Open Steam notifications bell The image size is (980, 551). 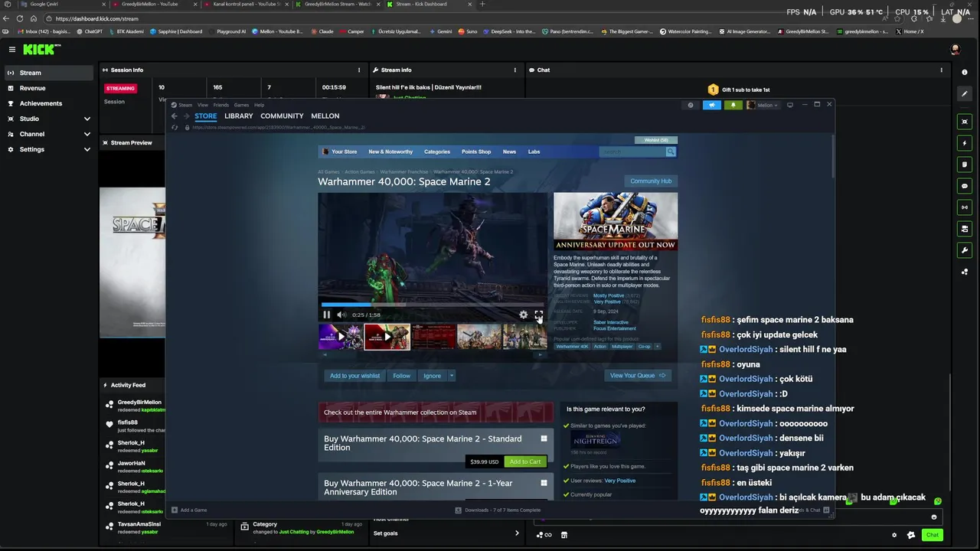point(733,105)
